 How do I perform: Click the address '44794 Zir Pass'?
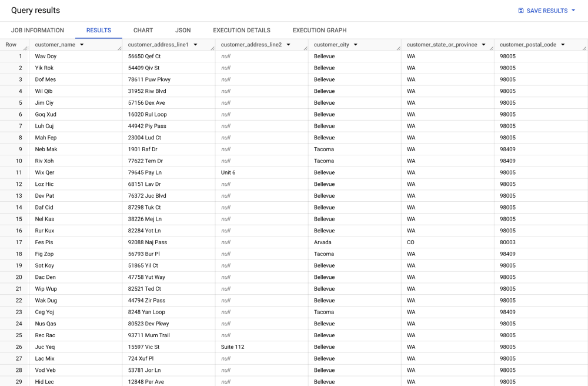(146, 301)
